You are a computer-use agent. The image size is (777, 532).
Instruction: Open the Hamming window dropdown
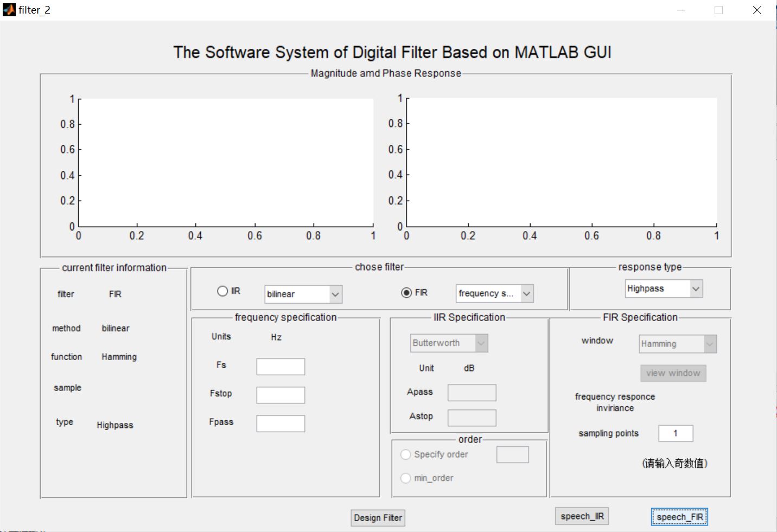678,344
